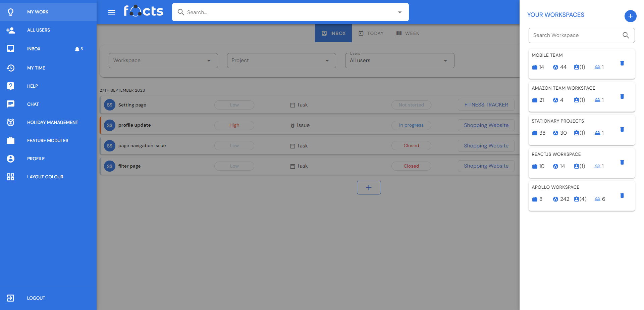Viewport: 644px width, 310px height.
Task: Click the hamburger menu icon
Action: pos(111,12)
